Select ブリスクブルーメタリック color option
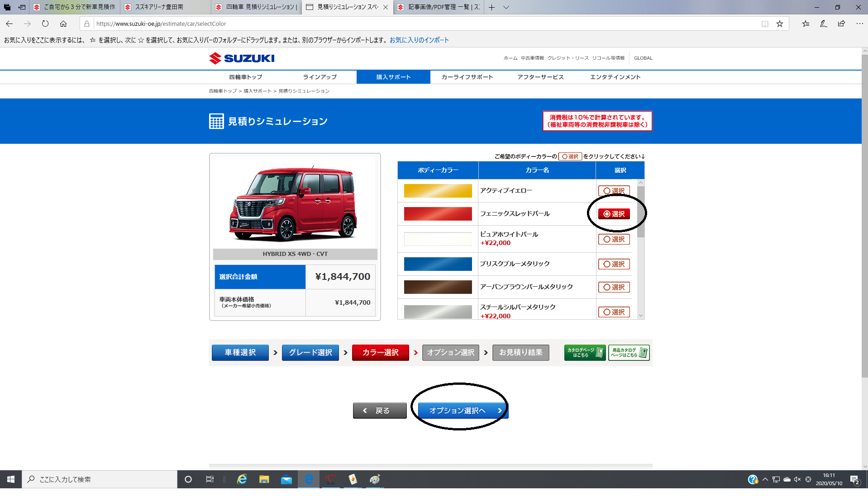 [614, 264]
